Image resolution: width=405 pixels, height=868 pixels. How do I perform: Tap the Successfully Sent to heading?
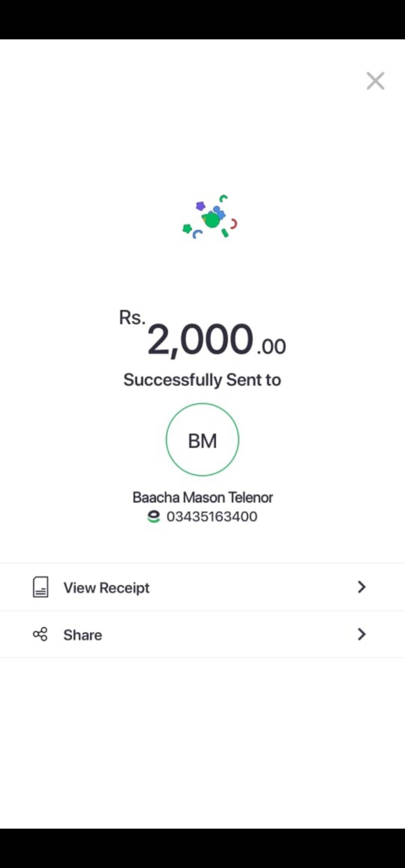(202, 380)
